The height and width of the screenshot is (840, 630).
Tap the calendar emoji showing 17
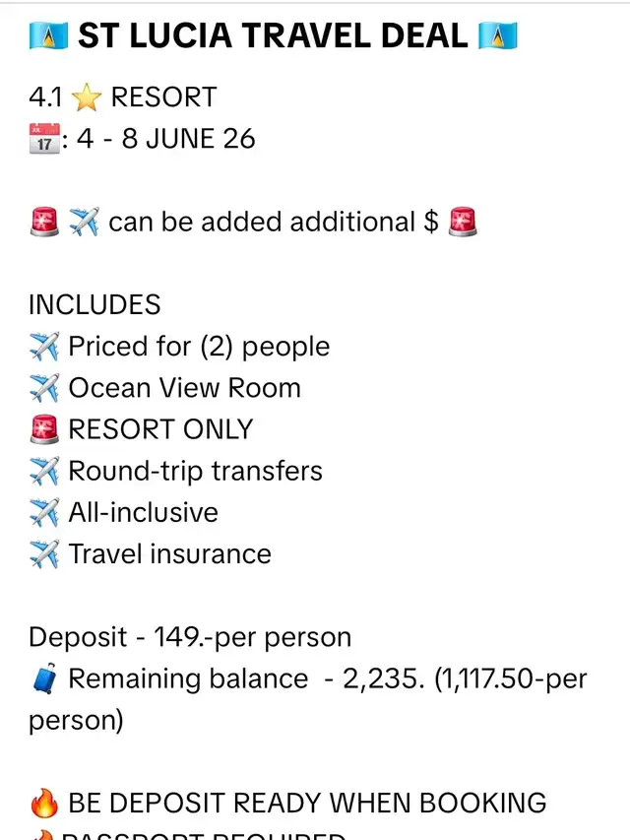44,138
